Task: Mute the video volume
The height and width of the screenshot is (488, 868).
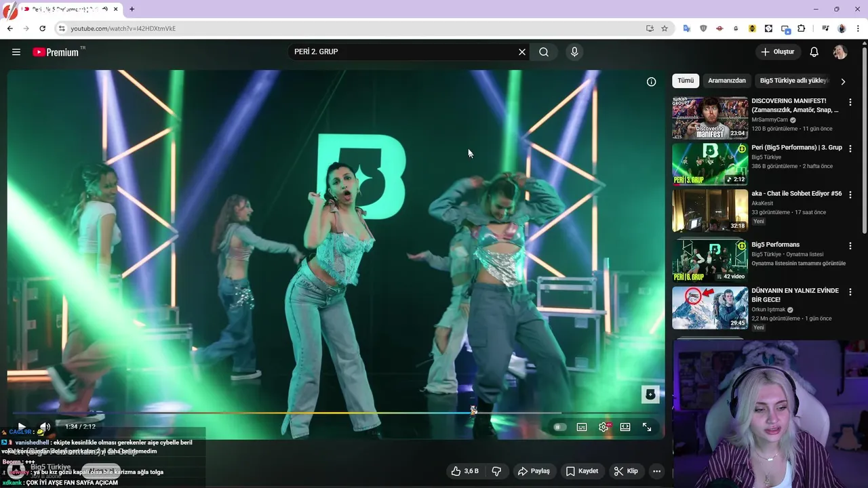Action: (45, 426)
